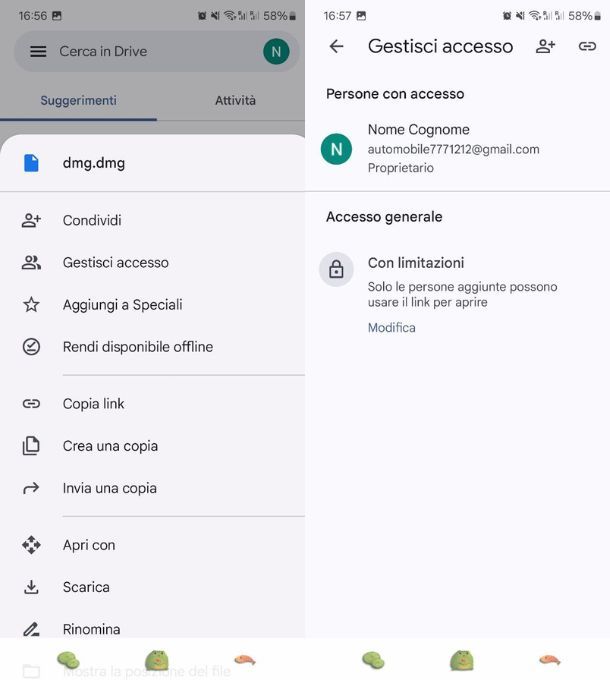Open the N account avatar in search bar
This screenshot has height=680, width=610.
(276, 52)
